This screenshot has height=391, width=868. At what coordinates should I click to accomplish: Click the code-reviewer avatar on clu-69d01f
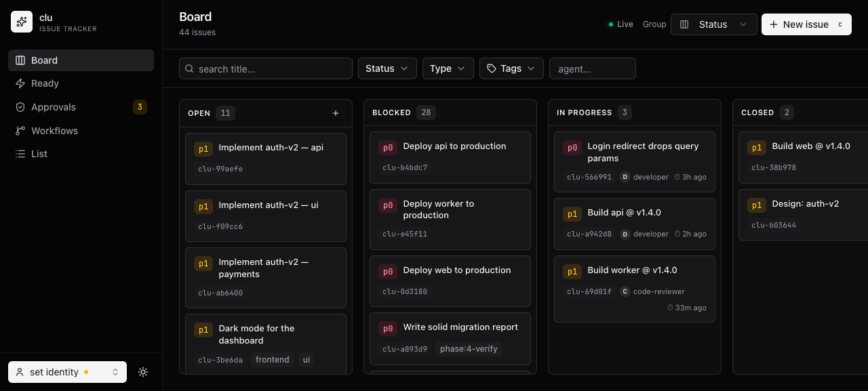[625, 291]
